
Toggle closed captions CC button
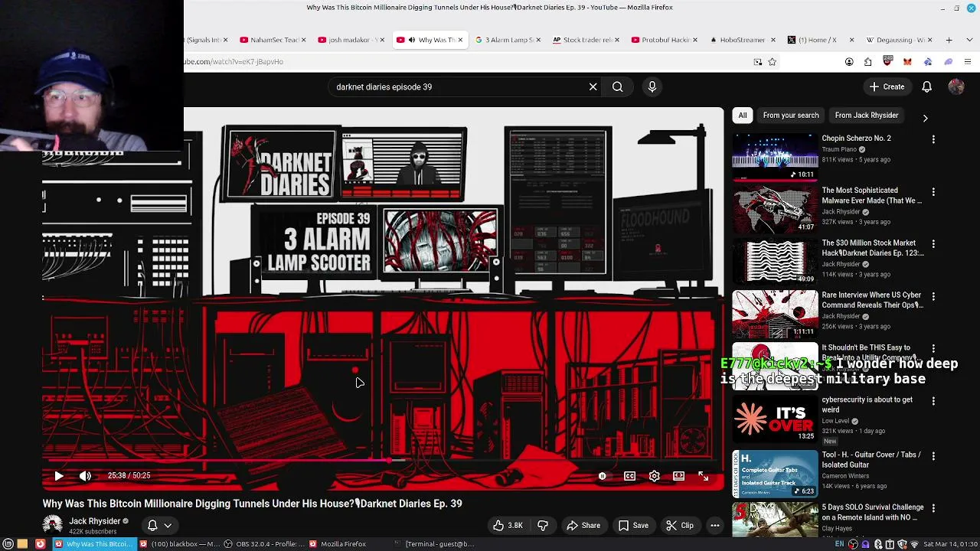pos(629,476)
